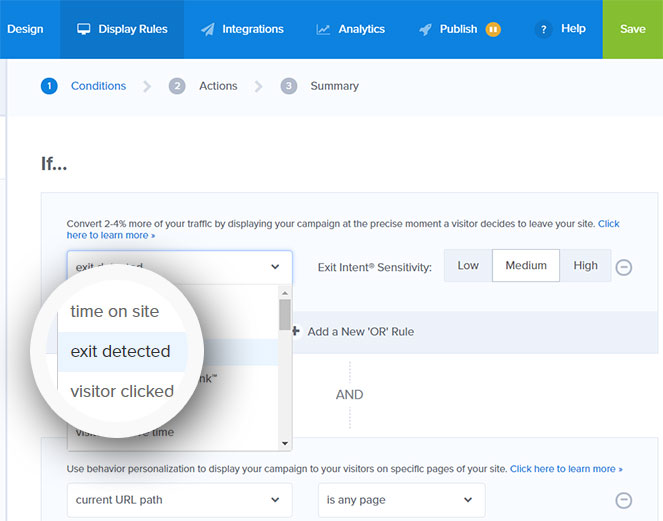Click the chart icon beside Analytics
Image resolution: width=663 pixels, height=521 pixels.
(x=323, y=30)
